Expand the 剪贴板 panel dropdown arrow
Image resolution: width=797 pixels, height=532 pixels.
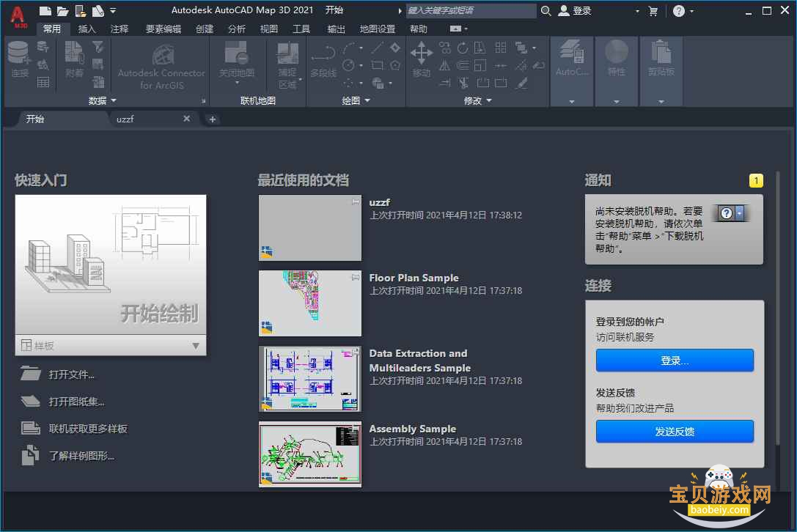(661, 102)
